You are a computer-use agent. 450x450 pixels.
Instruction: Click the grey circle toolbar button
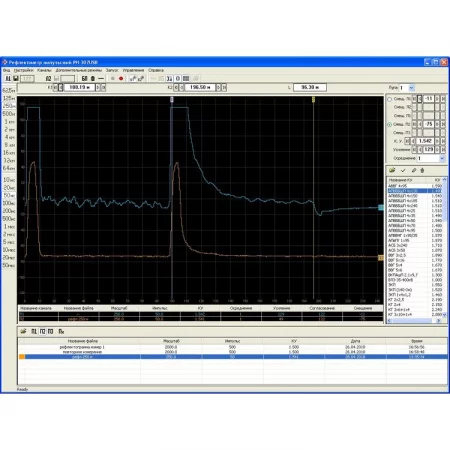(113, 79)
